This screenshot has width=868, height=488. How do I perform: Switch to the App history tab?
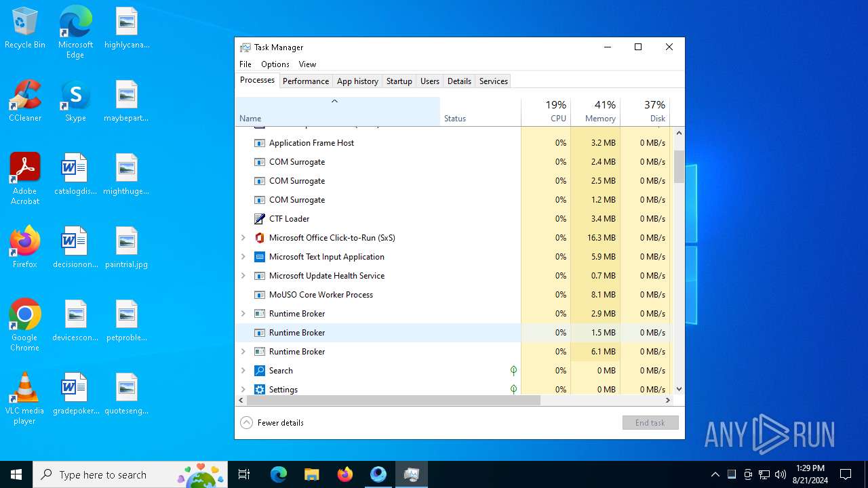click(357, 81)
